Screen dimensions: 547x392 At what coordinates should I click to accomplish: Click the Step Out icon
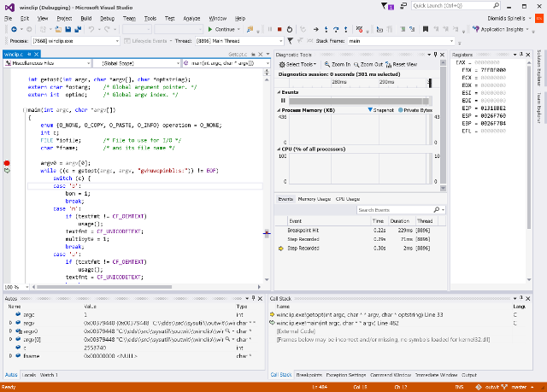pos(345,30)
